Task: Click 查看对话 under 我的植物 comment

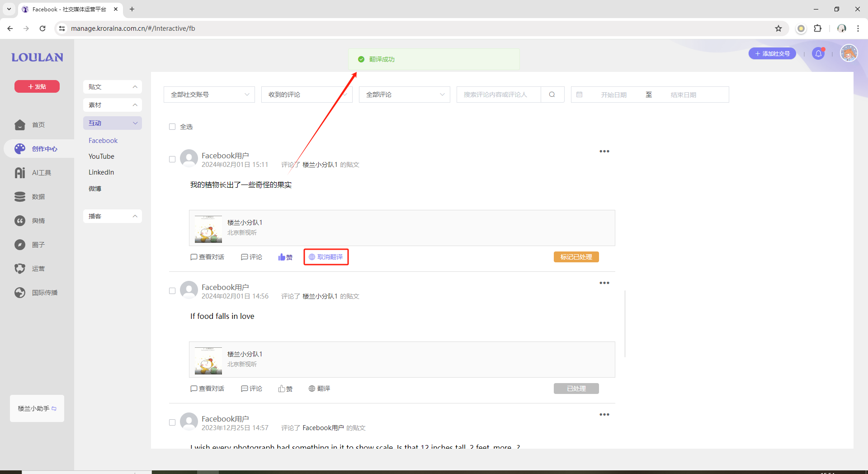Action: [x=208, y=257]
